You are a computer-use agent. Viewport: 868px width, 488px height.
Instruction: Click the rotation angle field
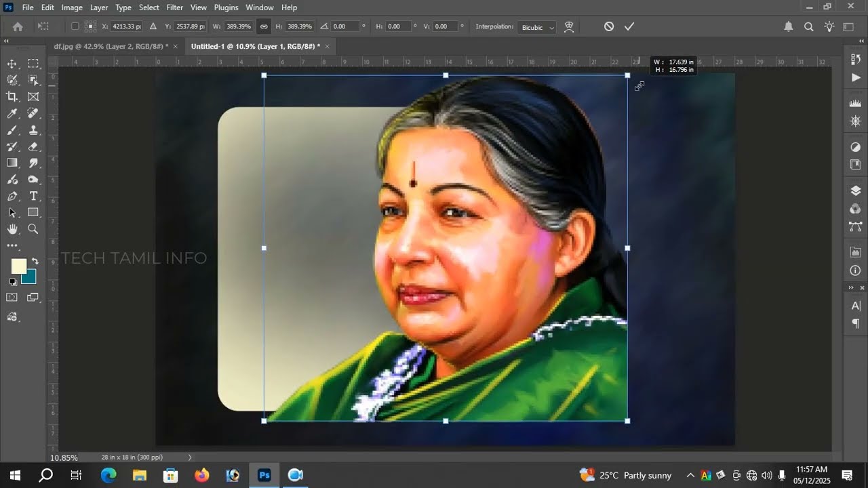(x=346, y=26)
